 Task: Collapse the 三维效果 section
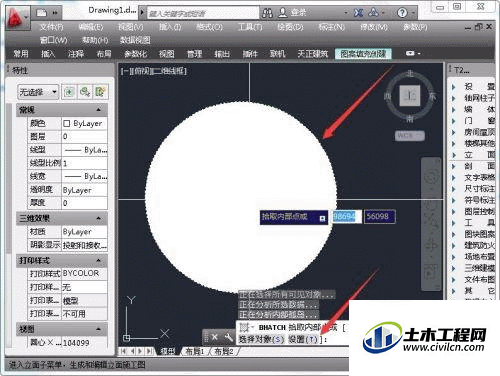coord(98,218)
